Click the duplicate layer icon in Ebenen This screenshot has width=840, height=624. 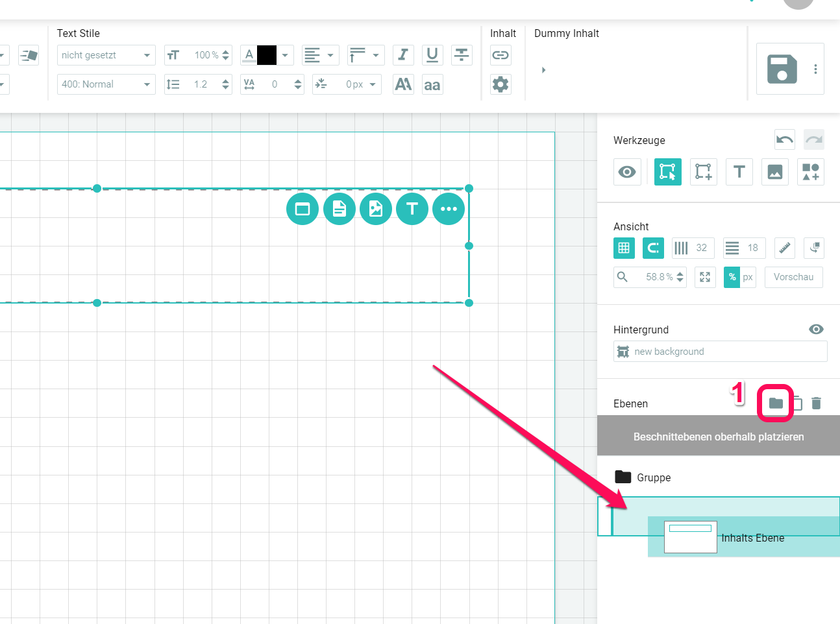798,403
